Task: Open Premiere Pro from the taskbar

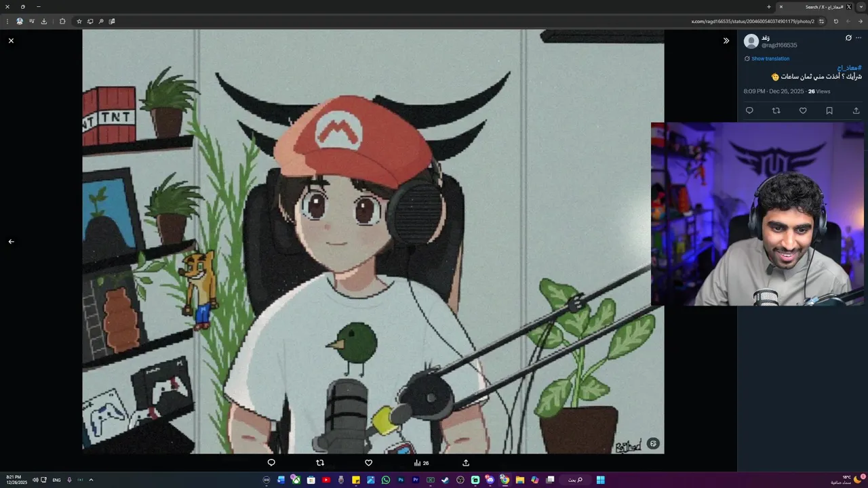Action: tap(416, 480)
